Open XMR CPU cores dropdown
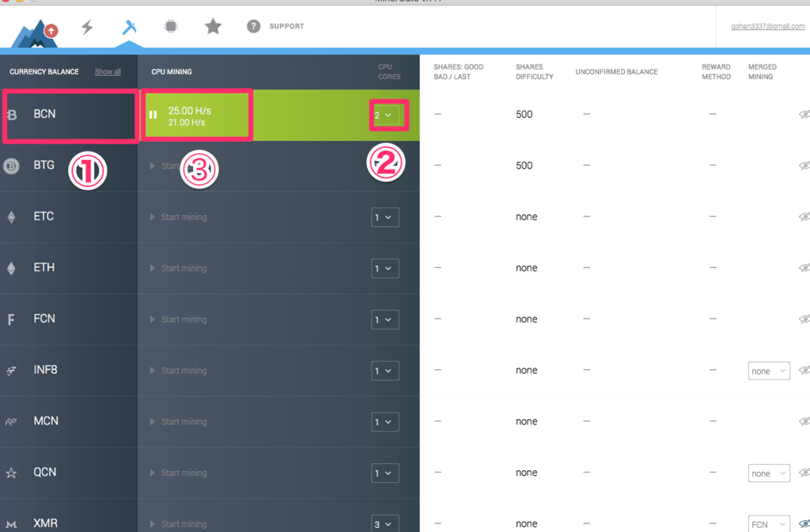The image size is (810, 532). pos(385,523)
